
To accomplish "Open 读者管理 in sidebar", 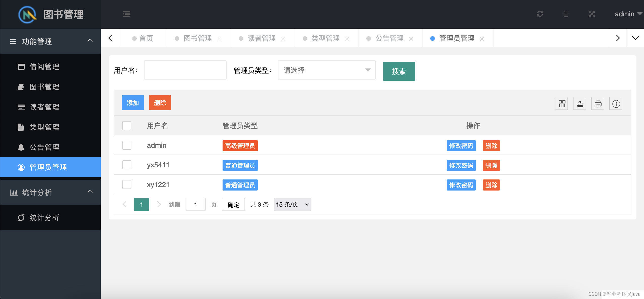I will [x=50, y=107].
